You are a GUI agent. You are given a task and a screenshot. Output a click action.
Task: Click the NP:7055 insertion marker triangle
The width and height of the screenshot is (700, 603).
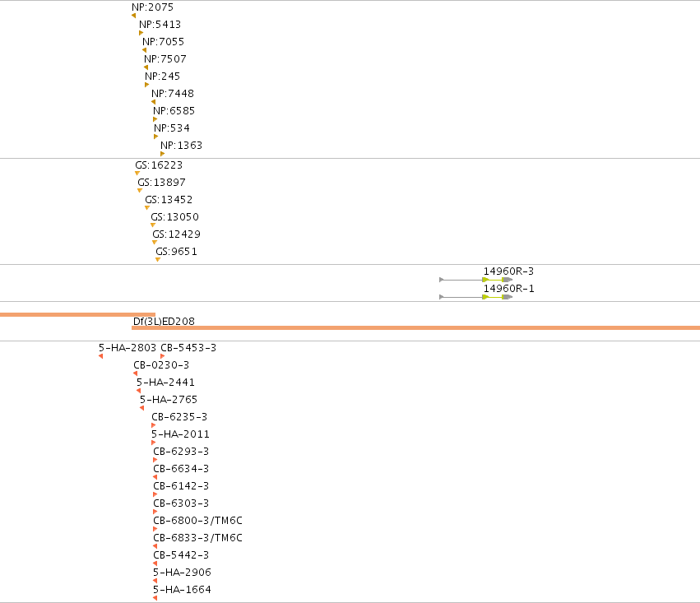point(144,50)
